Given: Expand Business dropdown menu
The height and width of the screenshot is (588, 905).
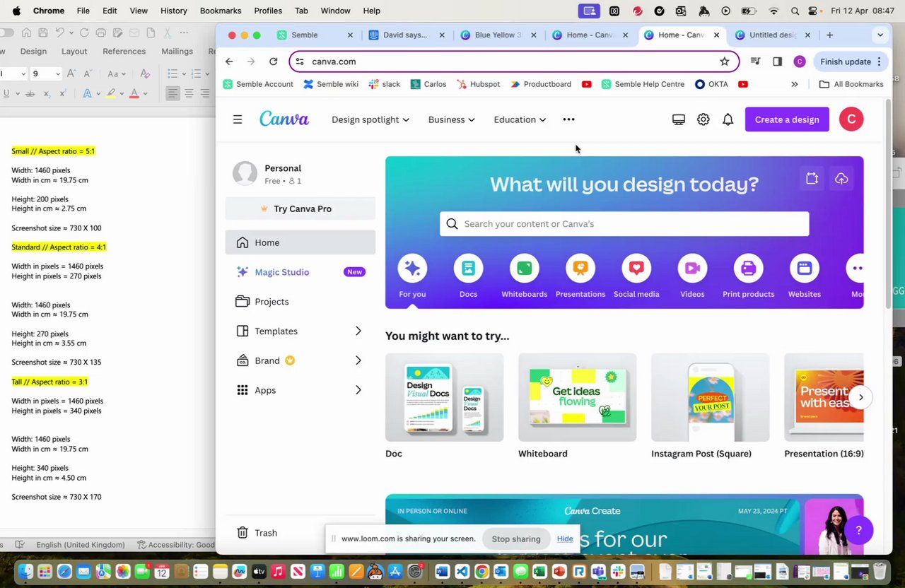Looking at the screenshot, I should click(x=451, y=119).
